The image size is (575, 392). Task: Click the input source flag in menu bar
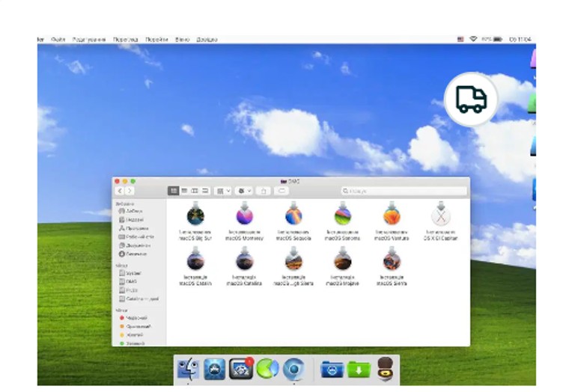click(460, 39)
